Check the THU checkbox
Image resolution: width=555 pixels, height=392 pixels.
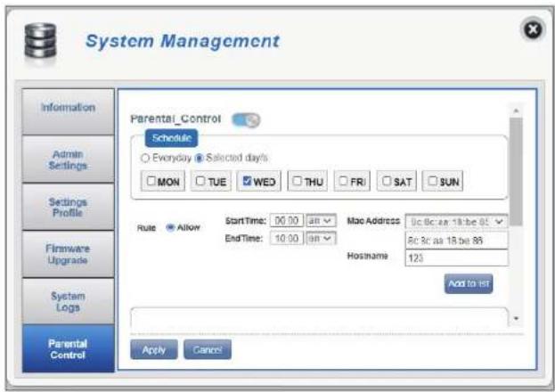click(298, 181)
